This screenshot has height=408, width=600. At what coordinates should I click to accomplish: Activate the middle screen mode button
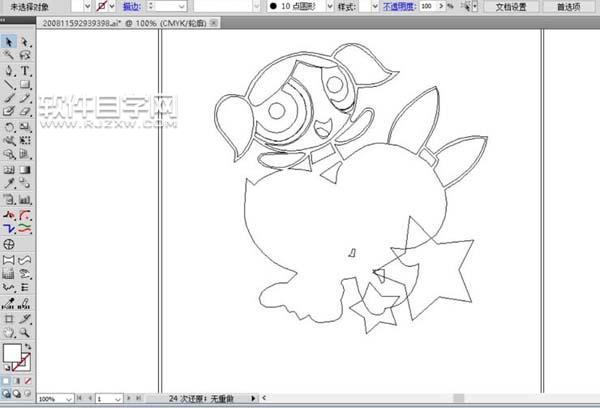[x=17, y=393]
